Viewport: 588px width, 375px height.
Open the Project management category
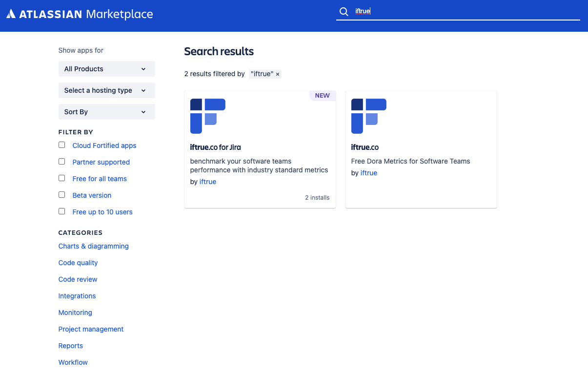coord(91,329)
